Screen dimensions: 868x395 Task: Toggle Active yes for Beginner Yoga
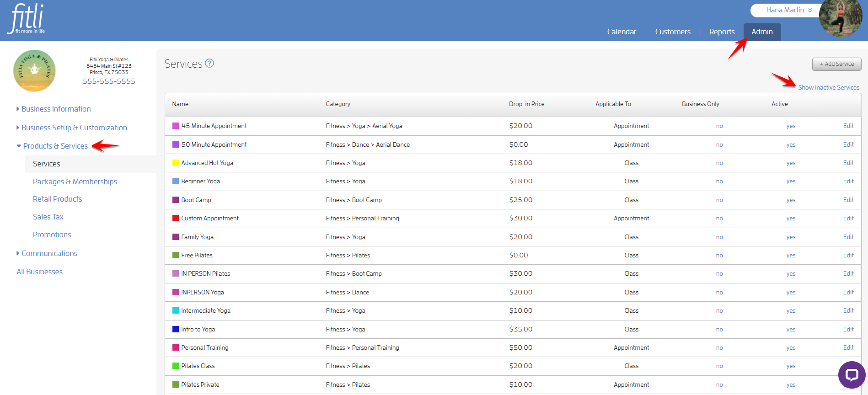pyautogui.click(x=791, y=181)
